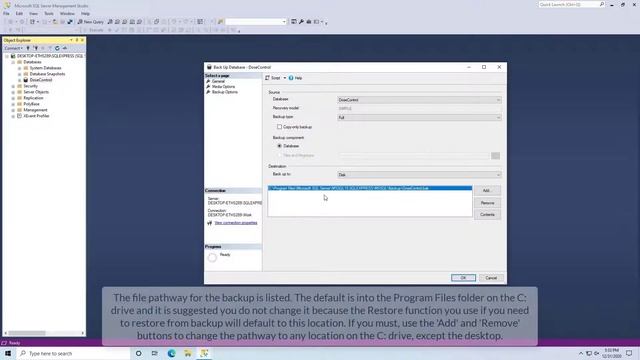Click properties wrench icon in SSMS toolbar

pyautogui.click(x=301, y=22)
